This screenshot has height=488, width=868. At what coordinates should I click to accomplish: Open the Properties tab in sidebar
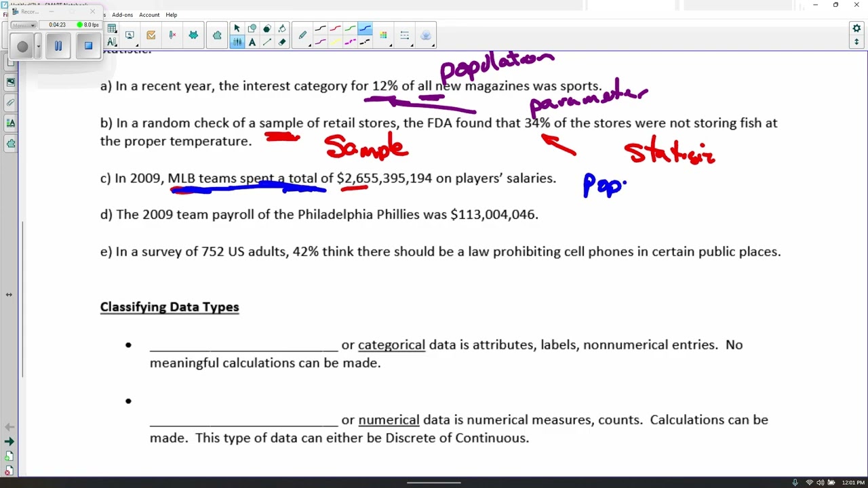(x=11, y=123)
